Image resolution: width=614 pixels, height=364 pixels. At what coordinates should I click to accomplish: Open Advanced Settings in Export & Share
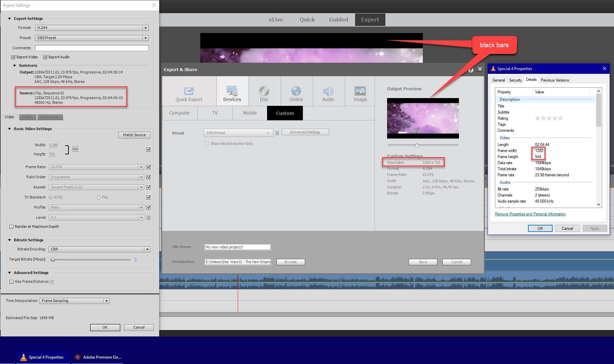[305, 132]
